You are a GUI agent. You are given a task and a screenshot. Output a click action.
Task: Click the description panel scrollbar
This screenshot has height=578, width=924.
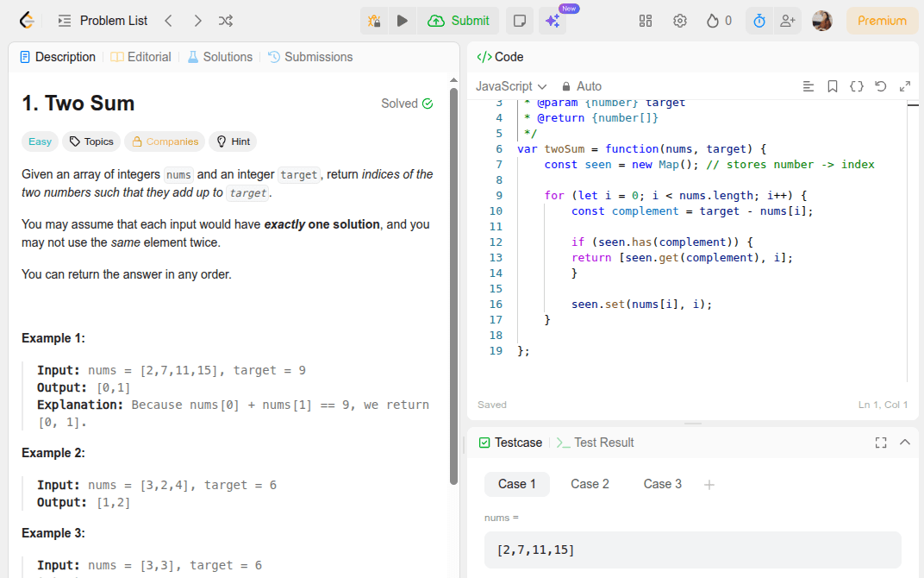453,286
